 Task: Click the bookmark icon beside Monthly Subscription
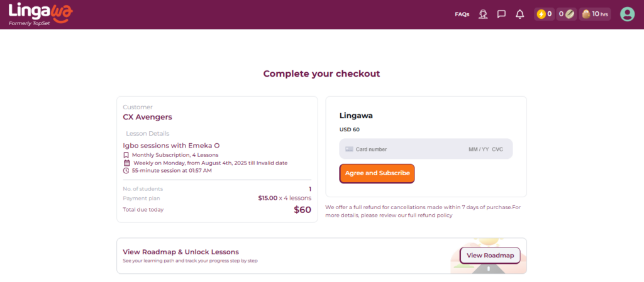126,155
